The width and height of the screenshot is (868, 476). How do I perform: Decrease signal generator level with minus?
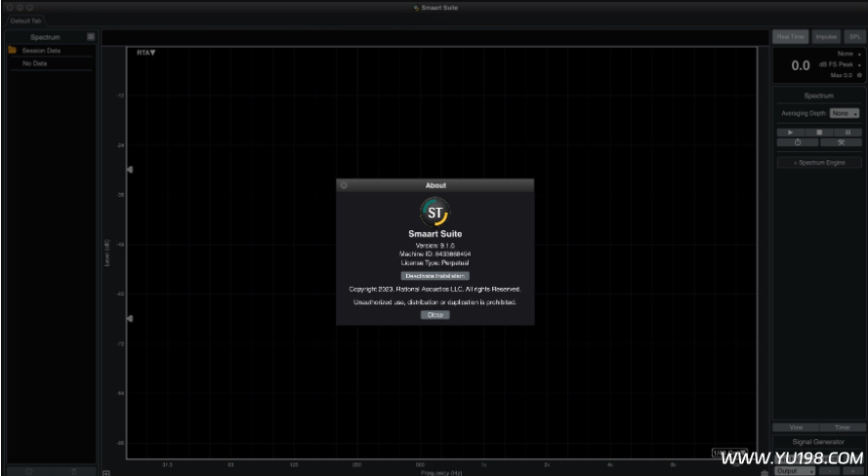(829, 471)
